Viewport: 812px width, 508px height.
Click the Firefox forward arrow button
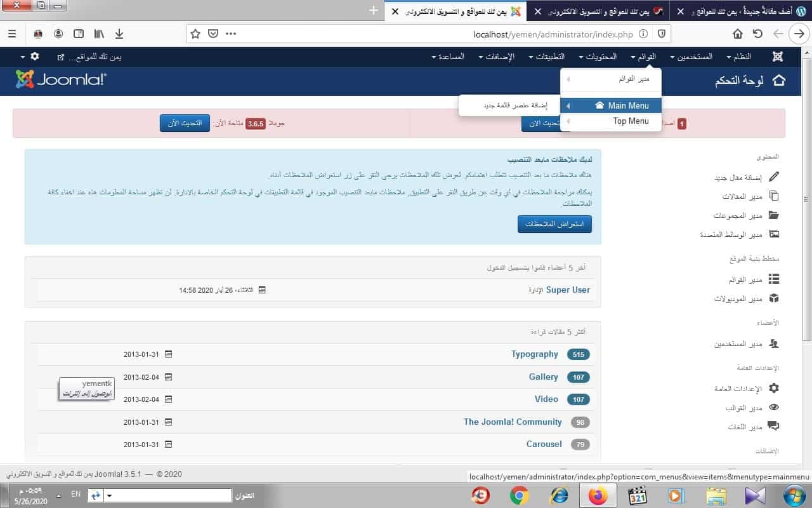tap(798, 34)
